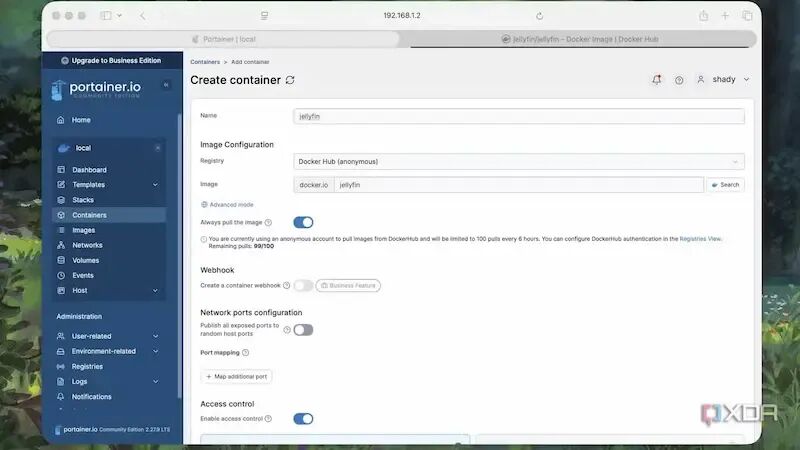Refresh the Create container page icon
This screenshot has height=450, width=800.
click(x=290, y=80)
